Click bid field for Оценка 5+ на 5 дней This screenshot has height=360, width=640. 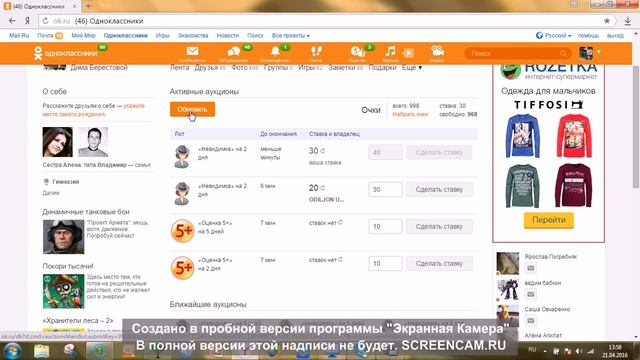385,227
